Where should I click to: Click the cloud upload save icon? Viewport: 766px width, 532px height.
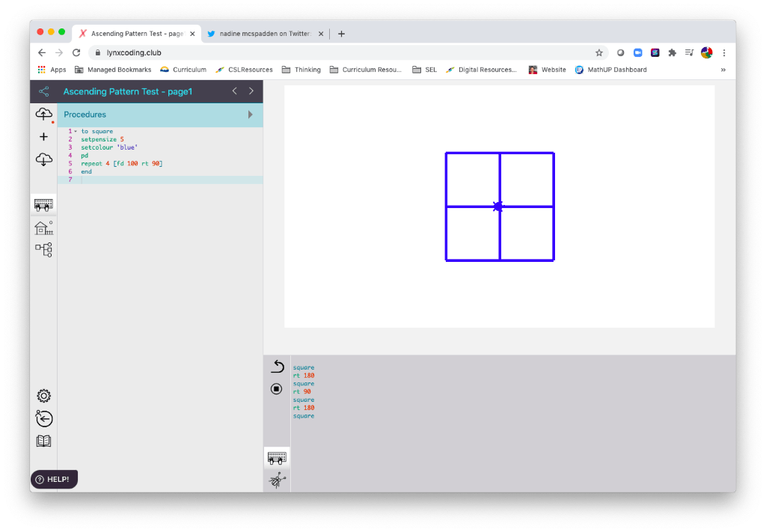43,114
